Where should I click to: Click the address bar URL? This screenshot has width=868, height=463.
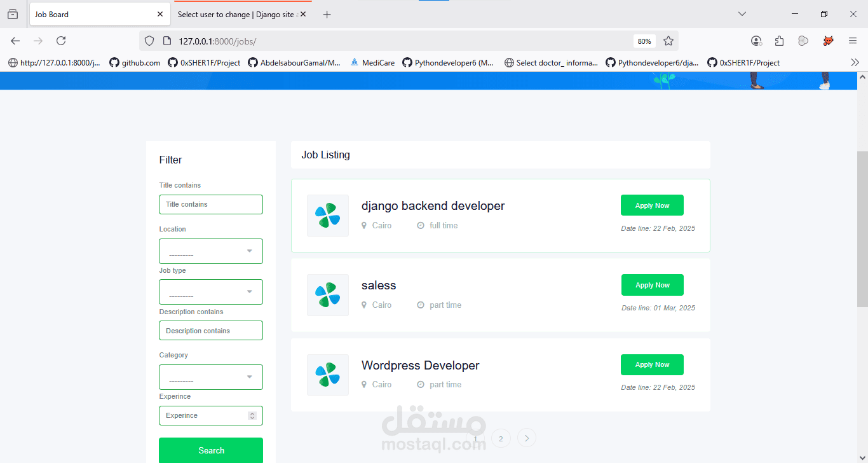point(217,41)
